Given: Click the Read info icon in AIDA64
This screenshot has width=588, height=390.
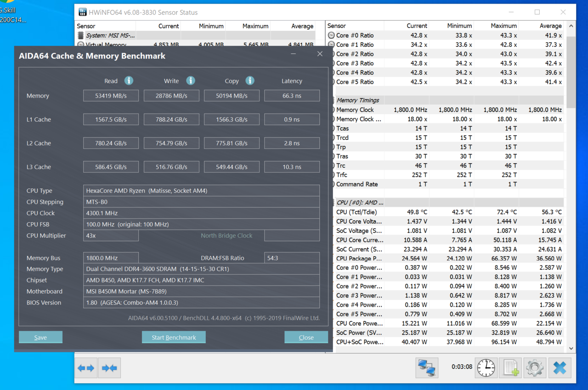Looking at the screenshot, I should [129, 80].
